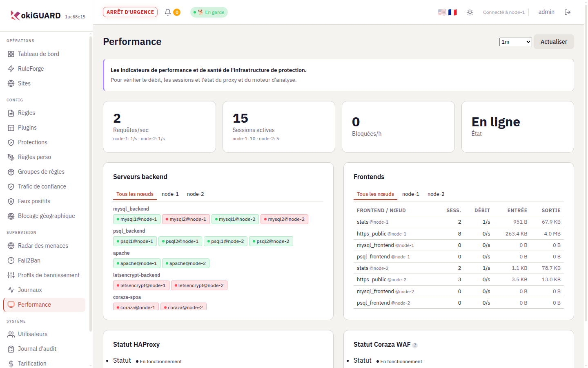Click the admin user link
This screenshot has width=588, height=368.
point(546,12)
